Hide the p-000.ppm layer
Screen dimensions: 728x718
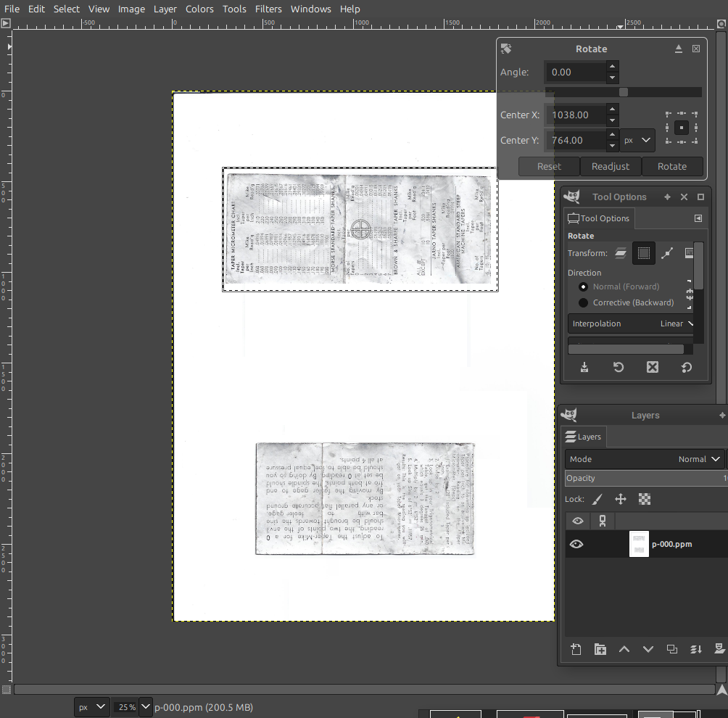[x=576, y=544]
